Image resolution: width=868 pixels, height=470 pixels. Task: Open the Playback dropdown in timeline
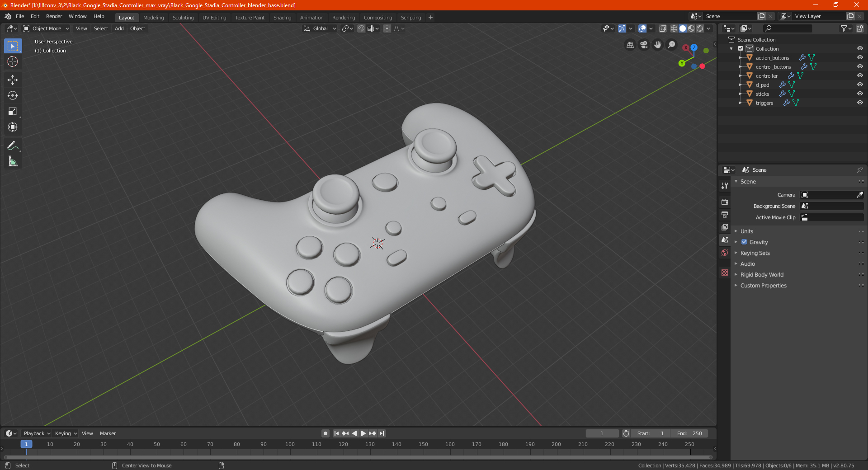(x=37, y=433)
